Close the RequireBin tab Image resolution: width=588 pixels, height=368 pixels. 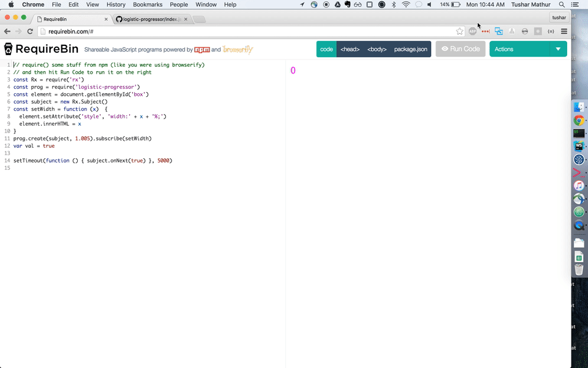pyautogui.click(x=106, y=19)
